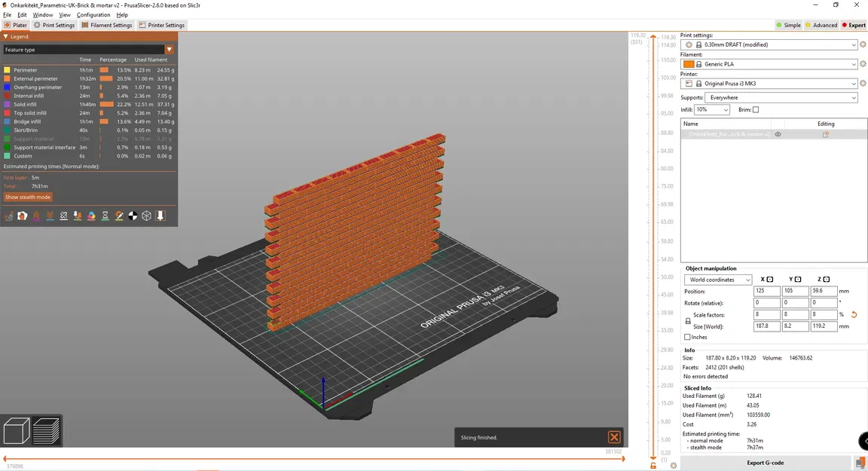Image resolution: width=868 pixels, height=471 pixels.
Task: Open the World coordinates selector
Action: [716, 280]
